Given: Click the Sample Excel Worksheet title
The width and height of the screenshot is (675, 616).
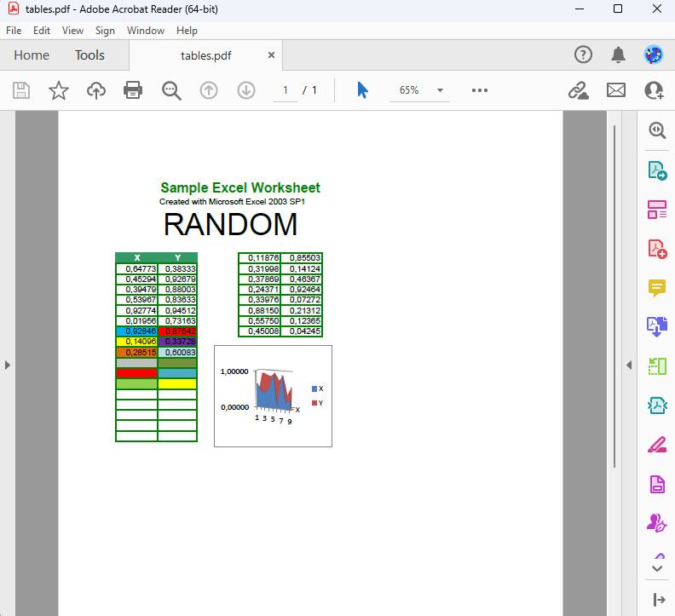Looking at the screenshot, I should point(240,187).
